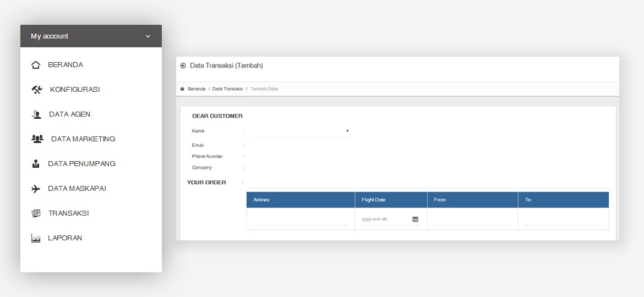Open the Flight Date calendar picker icon
Viewport: 644px width, 297px height.
(415, 219)
